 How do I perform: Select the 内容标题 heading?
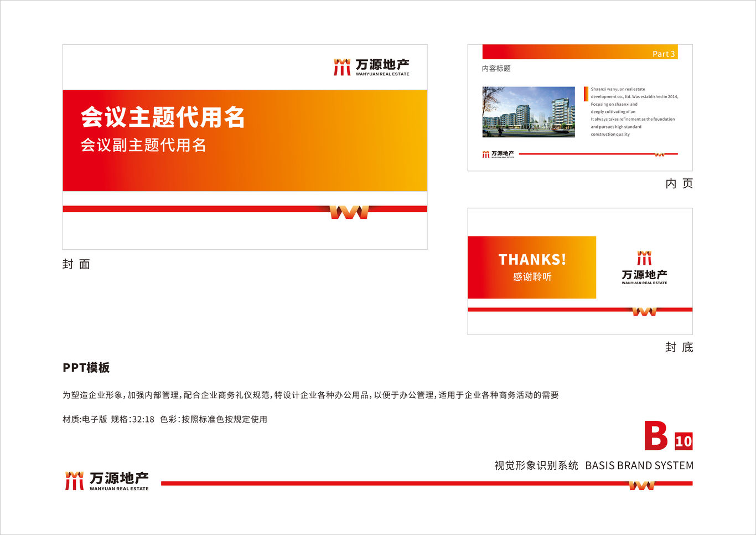[x=496, y=69]
